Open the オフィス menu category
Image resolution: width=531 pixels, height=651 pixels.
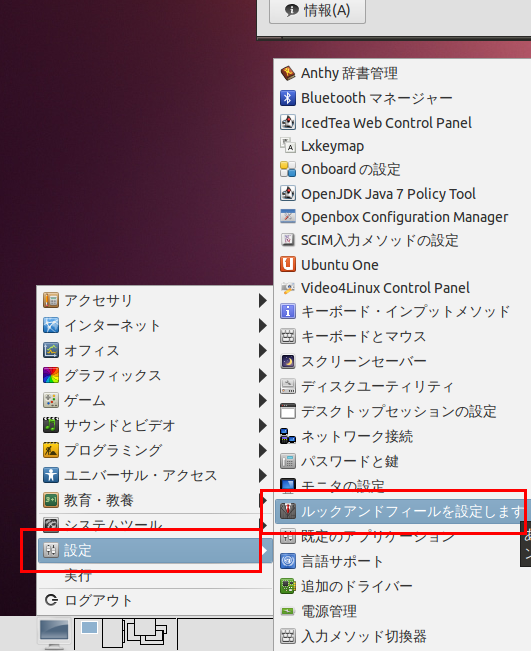click(155, 350)
